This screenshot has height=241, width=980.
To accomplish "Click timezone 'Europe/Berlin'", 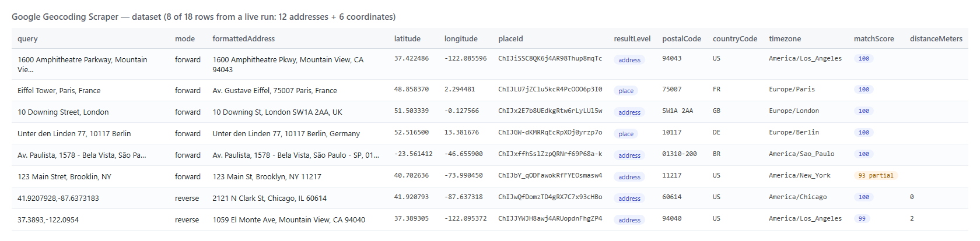I will (x=794, y=132).
